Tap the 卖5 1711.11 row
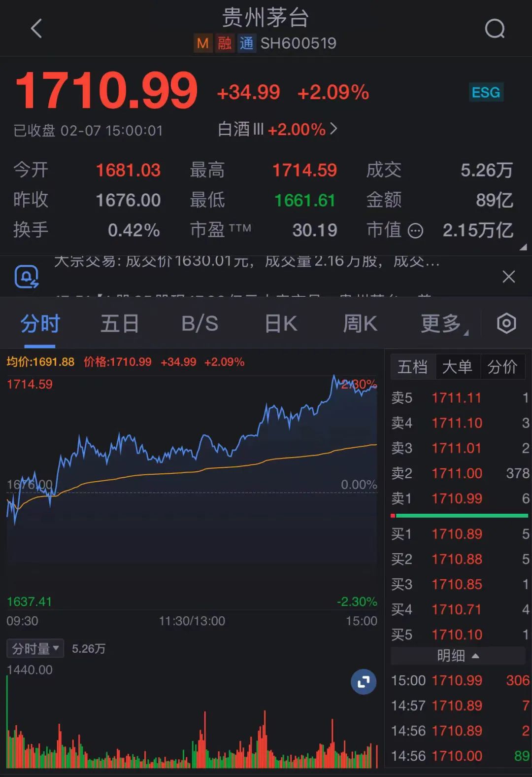Viewport: 532px width, 777px height. coord(460,398)
